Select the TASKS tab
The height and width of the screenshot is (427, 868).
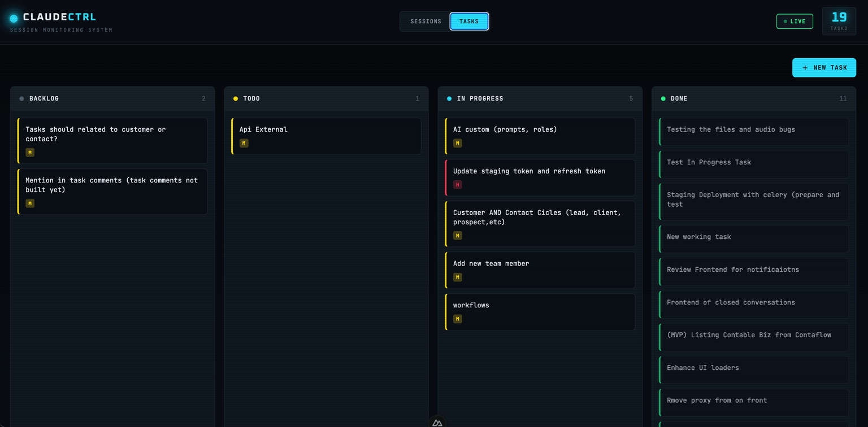[x=468, y=21]
